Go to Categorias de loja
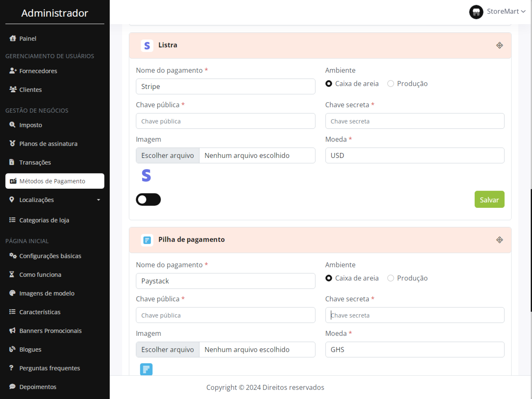The height and width of the screenshot is (399, 532). pos(44,220)
